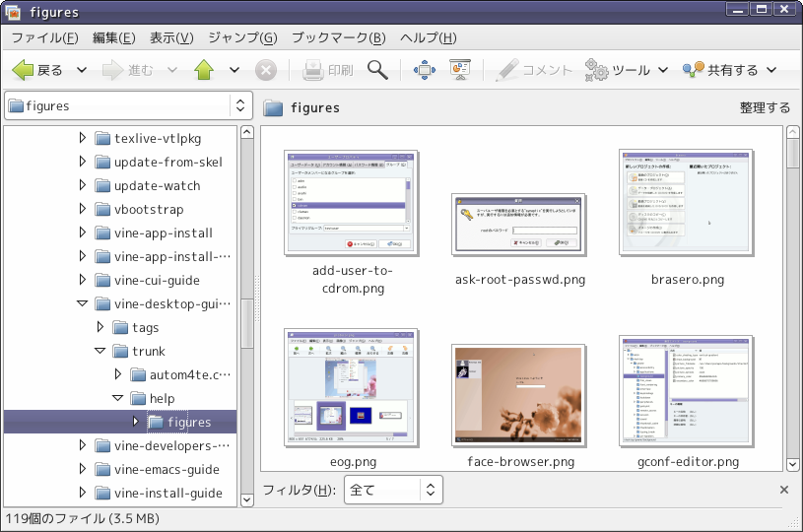Screen dimensions: 803x532
Task: Collapse the help folder
Action: tap(118, 398)
